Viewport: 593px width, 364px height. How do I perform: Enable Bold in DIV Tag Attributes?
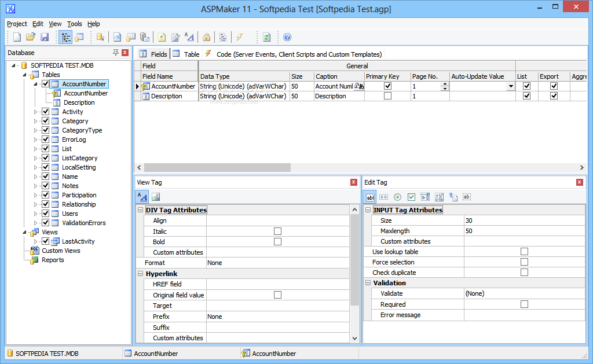277,241
